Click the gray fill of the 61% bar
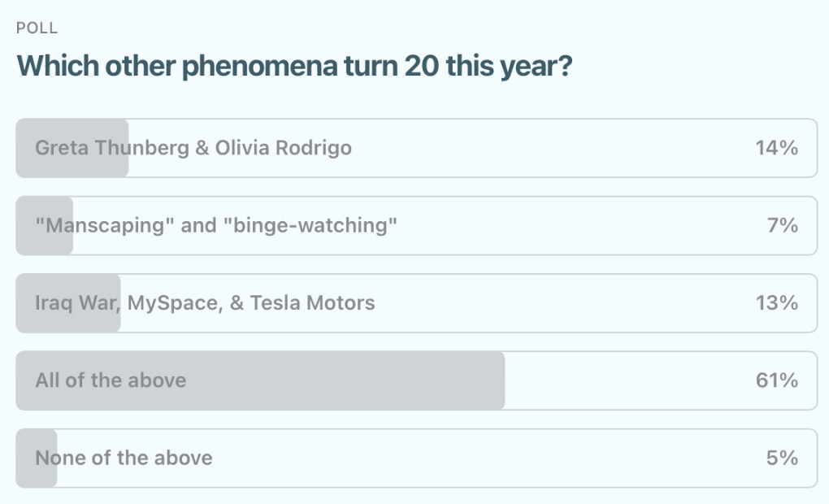 (x=260, y=380)
